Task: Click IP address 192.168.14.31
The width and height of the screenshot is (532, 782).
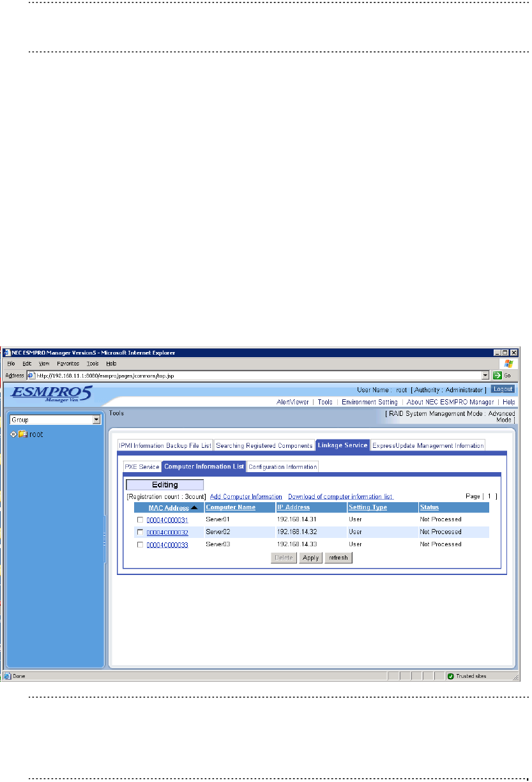Action: click(x=296, y=519)
